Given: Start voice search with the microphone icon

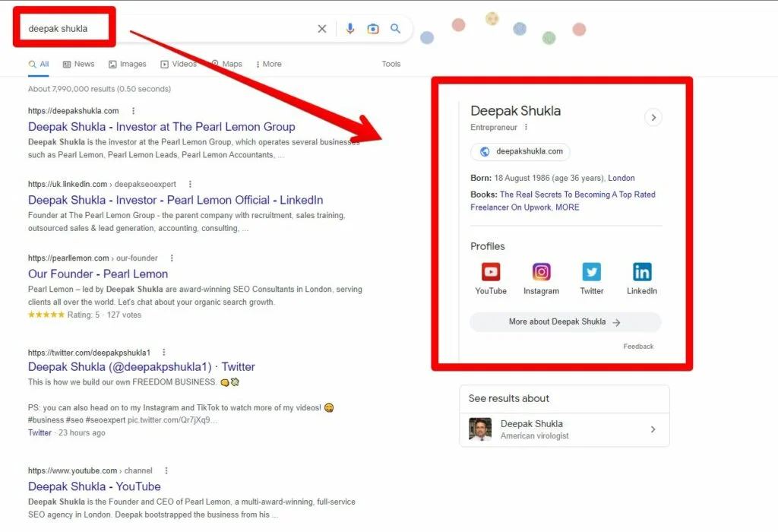Looking at the screenshot, I should pos(349,29).
